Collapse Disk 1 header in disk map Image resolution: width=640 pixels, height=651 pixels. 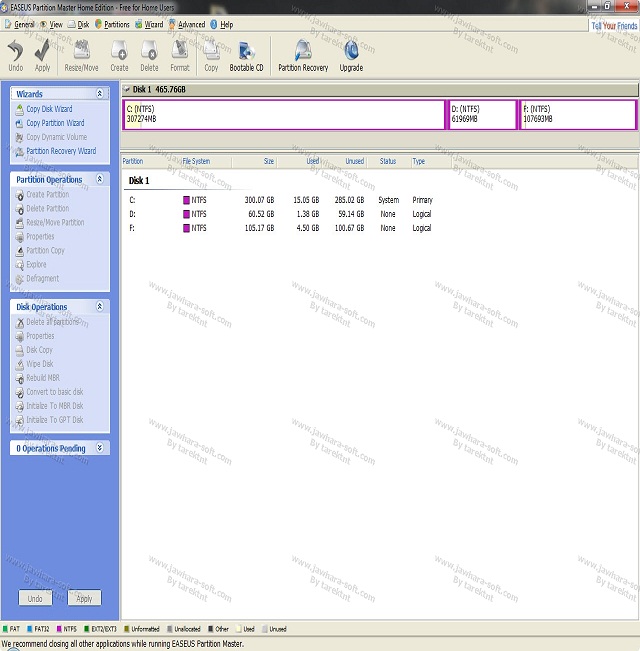[127, 90]
